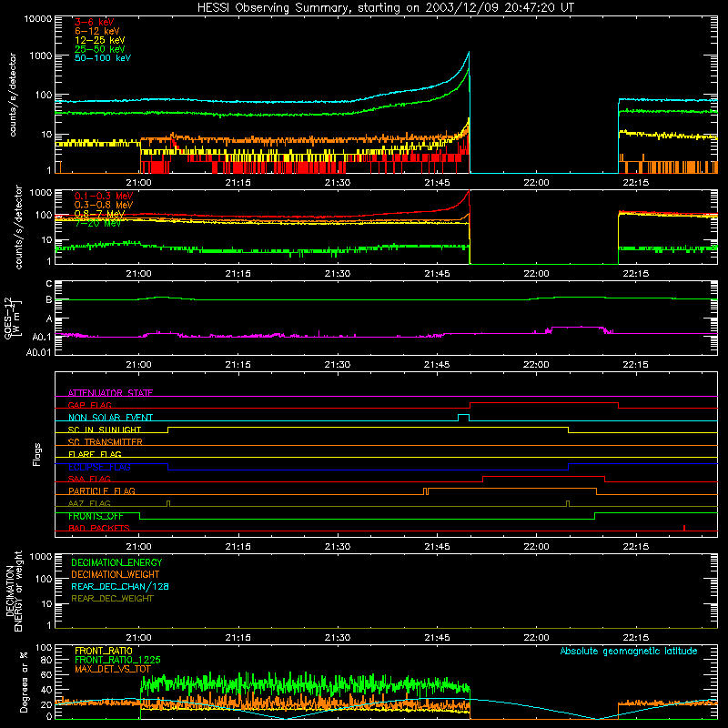This screenshot has width=728, height=728.
Task: Select the ATTENUATOR_STATE flag label
Action: [110, 393]
